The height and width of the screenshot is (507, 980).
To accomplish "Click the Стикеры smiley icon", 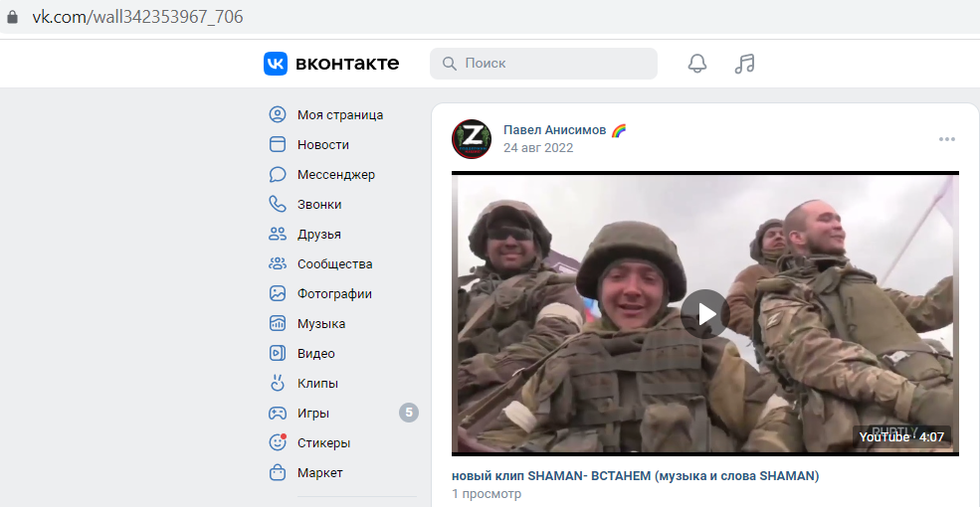I will click(x=277, y=442).
